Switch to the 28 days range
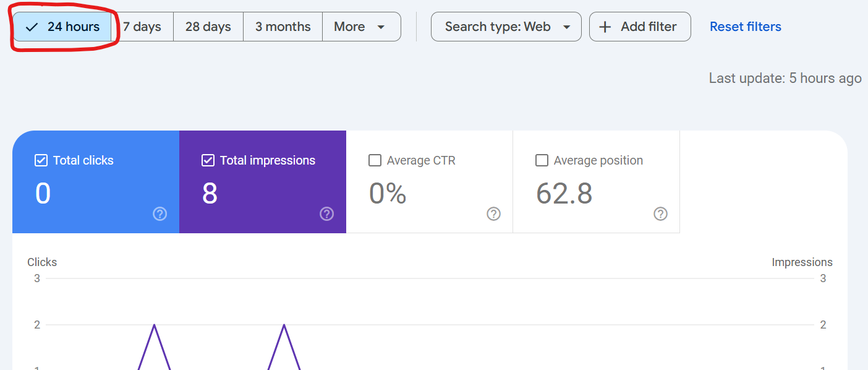 (x=208, y=27)
